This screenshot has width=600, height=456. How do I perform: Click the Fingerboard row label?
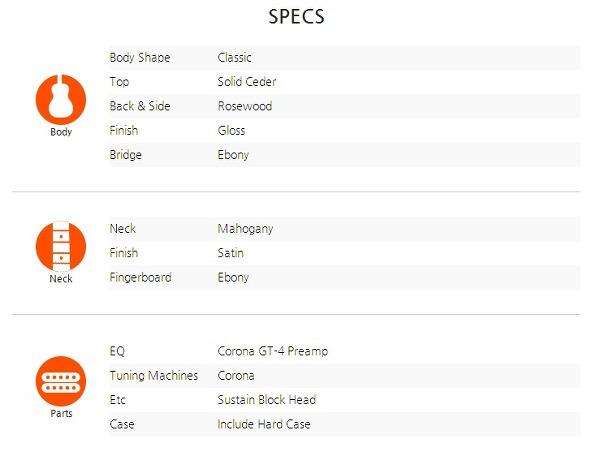click(140, 277)
